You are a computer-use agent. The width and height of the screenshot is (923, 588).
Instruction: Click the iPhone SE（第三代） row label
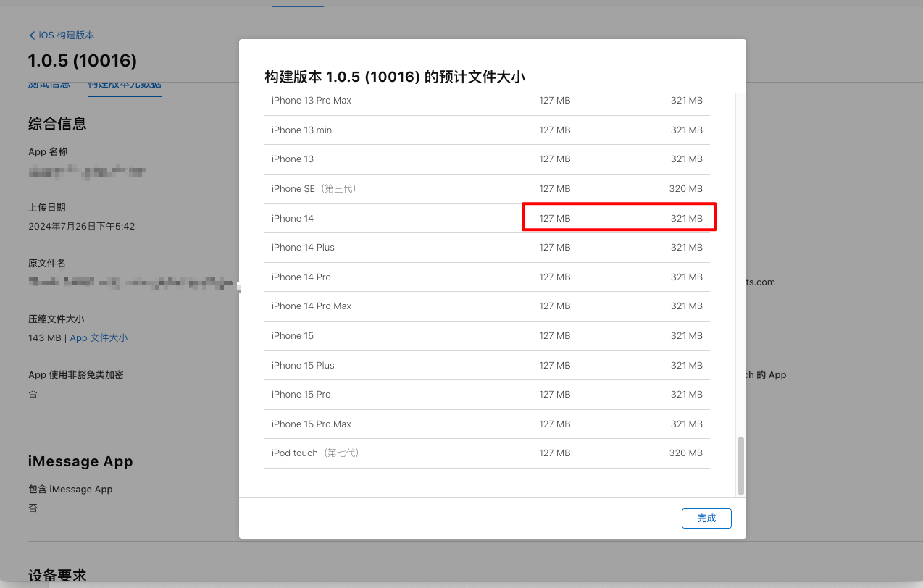pos(317,189)
